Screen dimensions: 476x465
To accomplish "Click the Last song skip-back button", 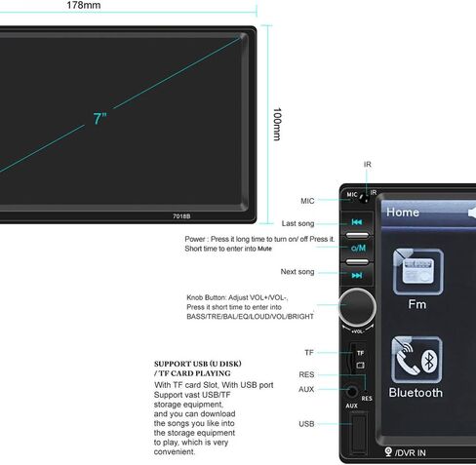I will pos(357,222).
